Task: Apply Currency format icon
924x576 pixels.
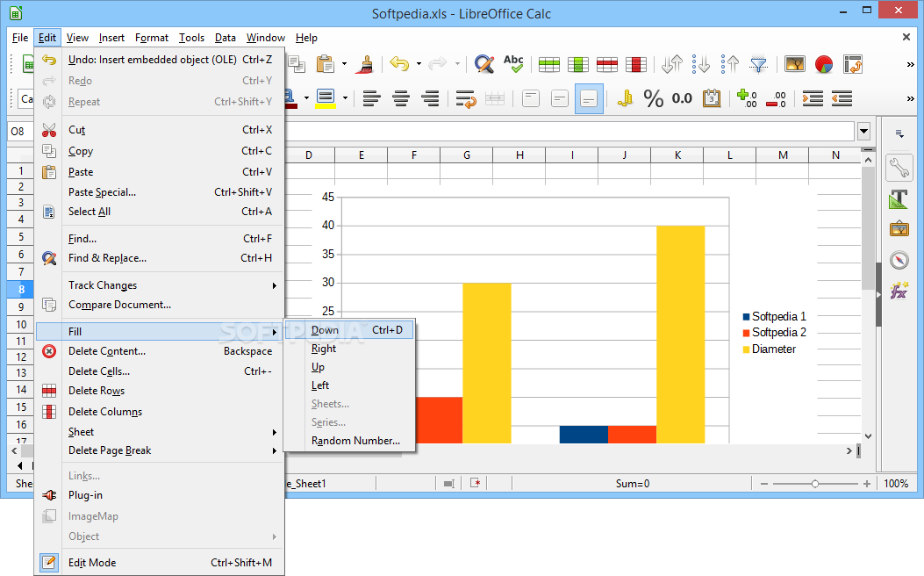Action: tap(625, 97)
